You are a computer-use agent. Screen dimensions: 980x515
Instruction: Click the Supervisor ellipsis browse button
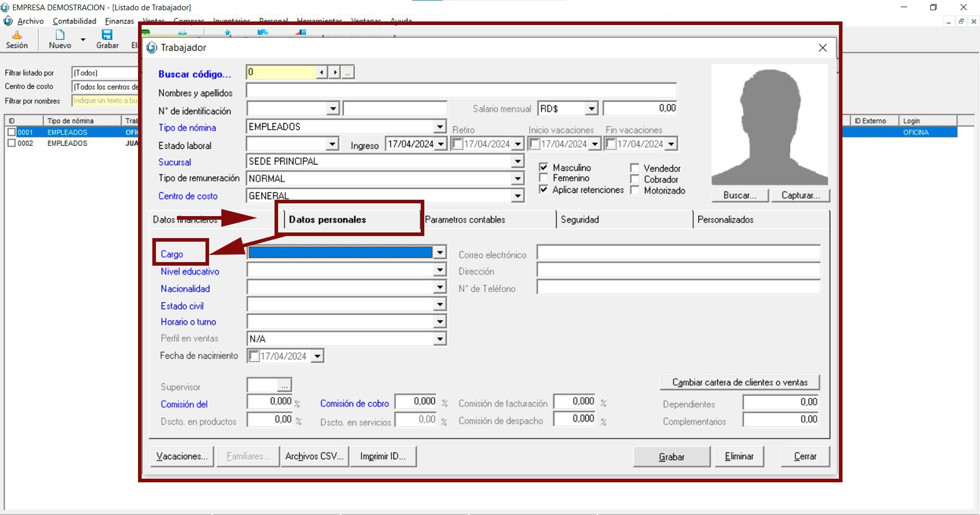point(284,386)
